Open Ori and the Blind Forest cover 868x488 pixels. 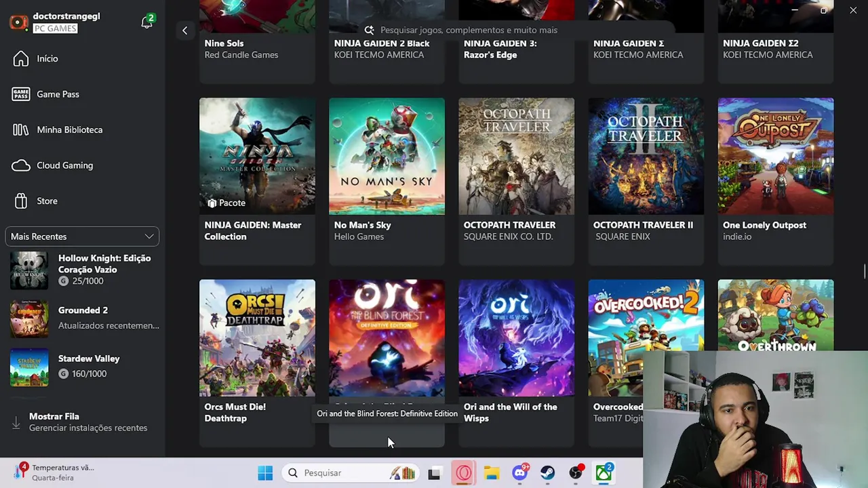click(x=387, y=338)
